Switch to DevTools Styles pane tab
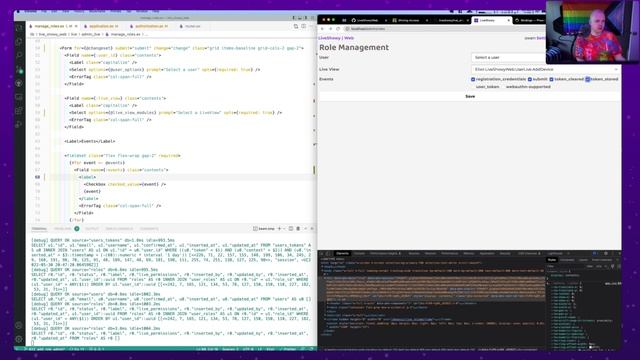 tap(552, 260)
